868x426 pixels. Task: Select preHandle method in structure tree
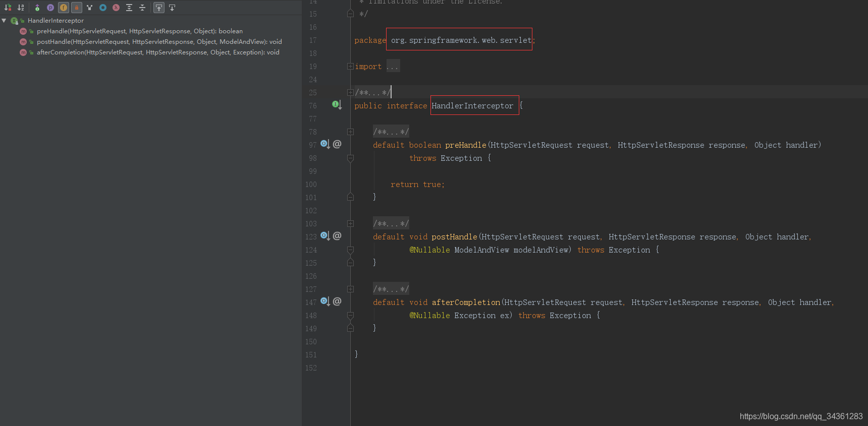(x=140, y=31)
